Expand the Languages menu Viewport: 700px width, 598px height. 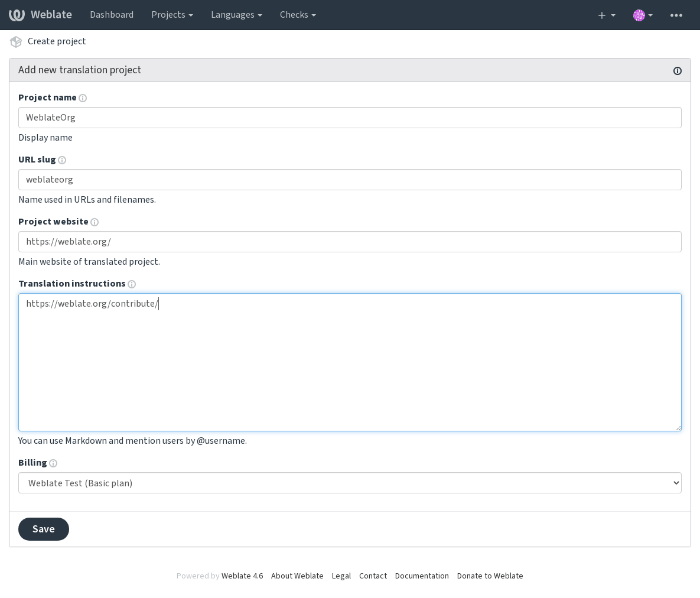click(236, 15)
